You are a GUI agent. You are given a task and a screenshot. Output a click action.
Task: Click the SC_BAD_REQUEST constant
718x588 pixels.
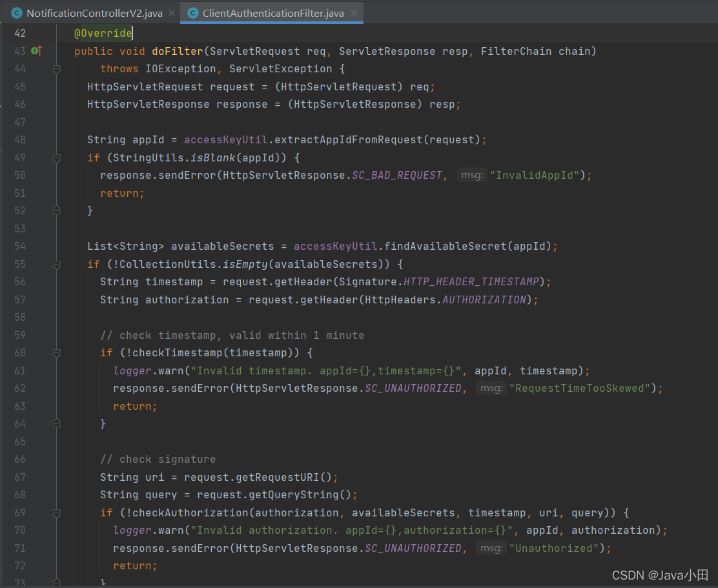pyautogui.click(x=397, y=176)
